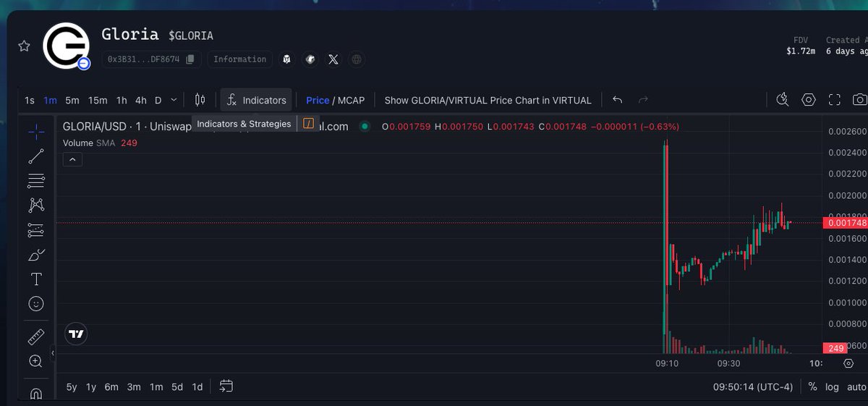Switch chart to MCAP mode
Viewport: 868px width, 406px height.
(352, 101)
